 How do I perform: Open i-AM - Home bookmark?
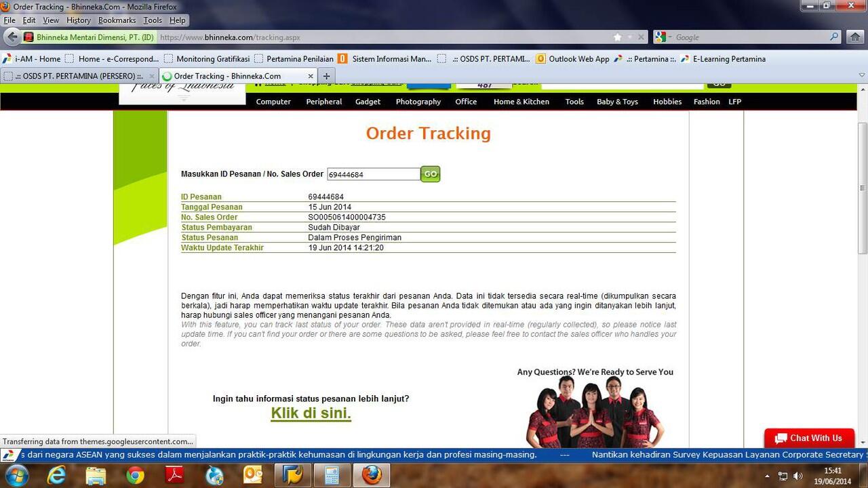coord(33,59)
